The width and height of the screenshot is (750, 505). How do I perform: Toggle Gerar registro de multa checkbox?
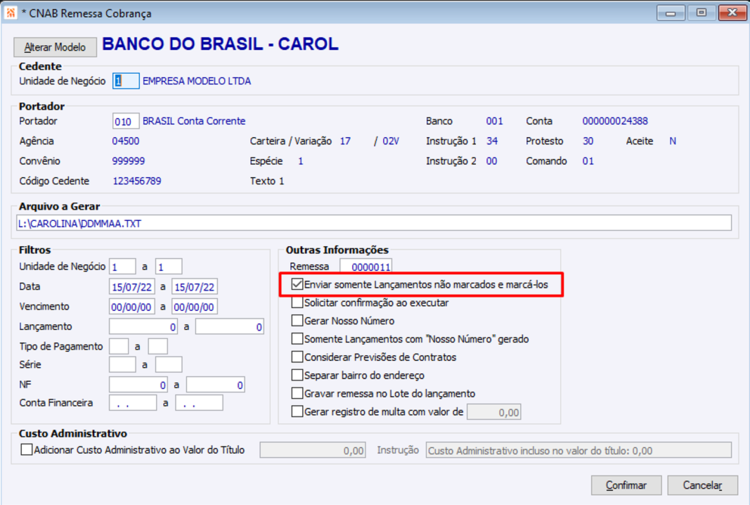click(297, 412)
